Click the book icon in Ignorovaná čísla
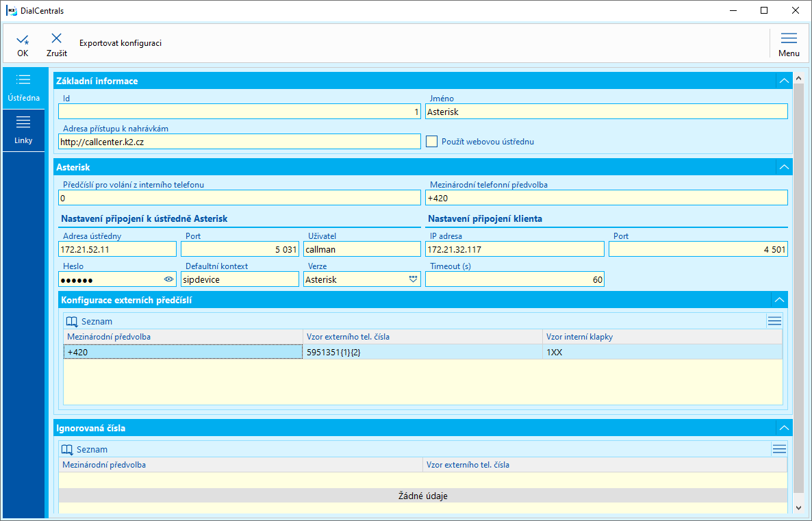The image size is (812, 521). tap(67, 450)
